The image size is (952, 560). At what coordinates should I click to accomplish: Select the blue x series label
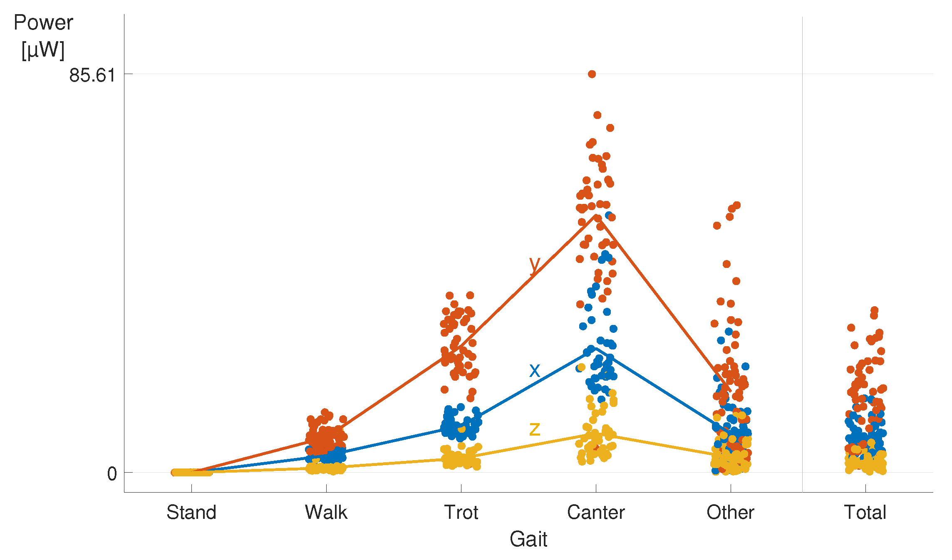tap(535, 370)
